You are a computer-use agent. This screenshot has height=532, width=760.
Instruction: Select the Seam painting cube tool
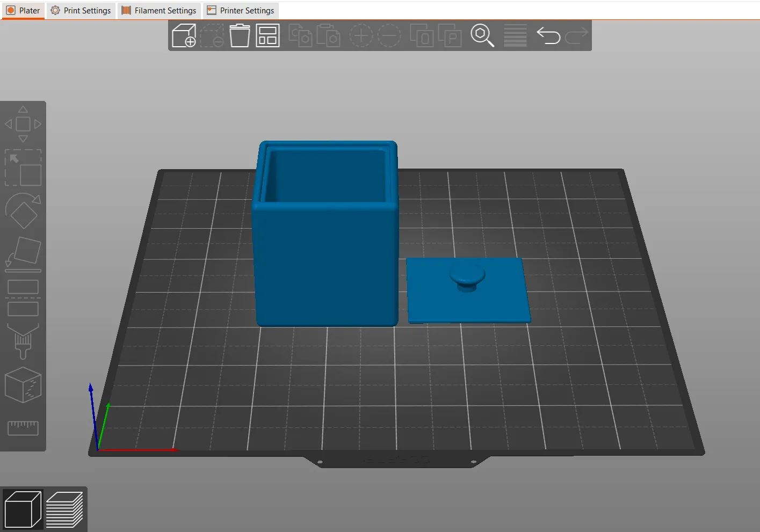tap(23, 385)
